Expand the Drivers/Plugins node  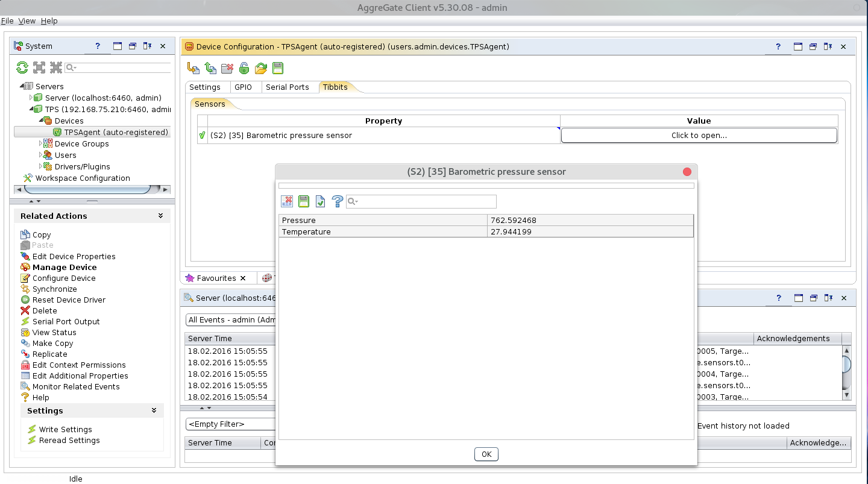[x=41, y=166]
